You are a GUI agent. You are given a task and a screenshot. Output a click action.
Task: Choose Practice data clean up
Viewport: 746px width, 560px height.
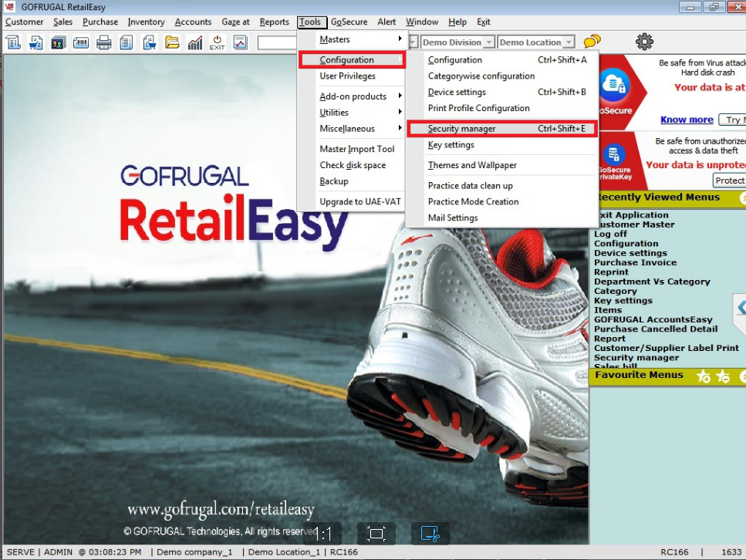pyautogui.click(x=502, y=186)
